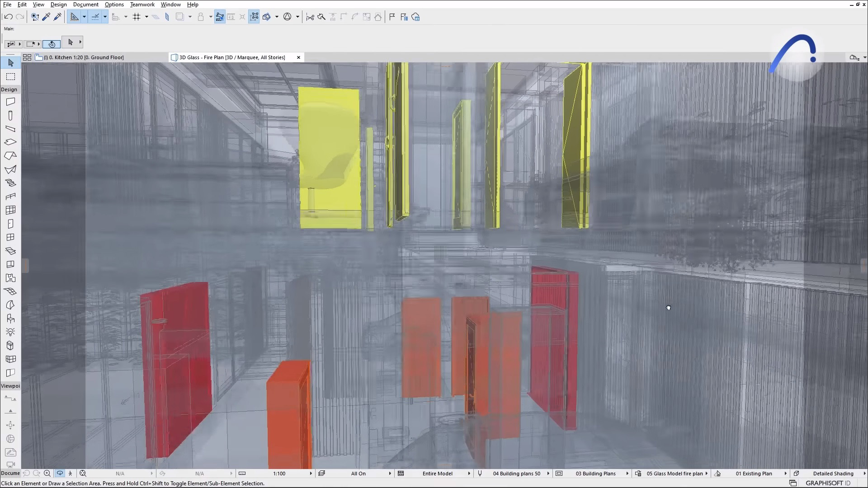This screenshot has height=488, width=868.
Task: Open Entire Model structure display arrow
Action: (469, 474)
